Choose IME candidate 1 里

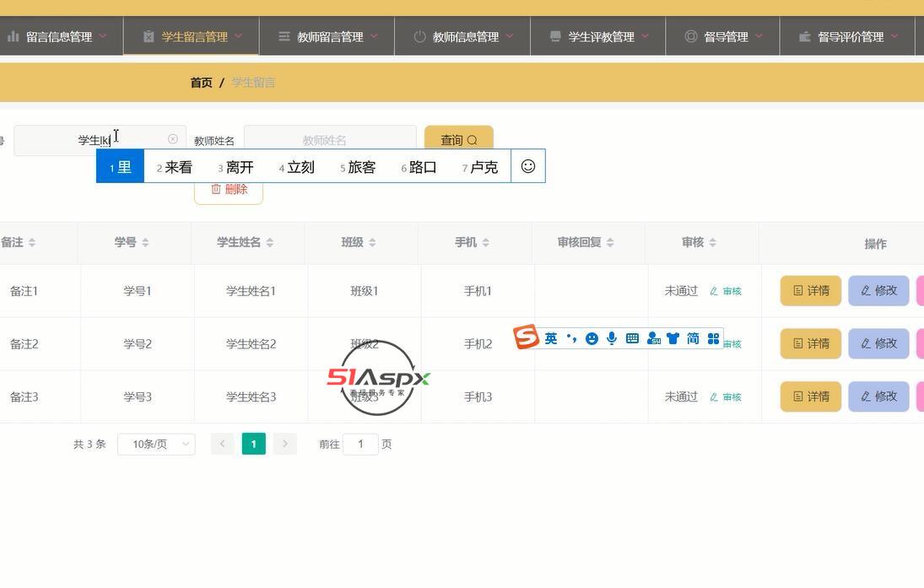point(120,167)
